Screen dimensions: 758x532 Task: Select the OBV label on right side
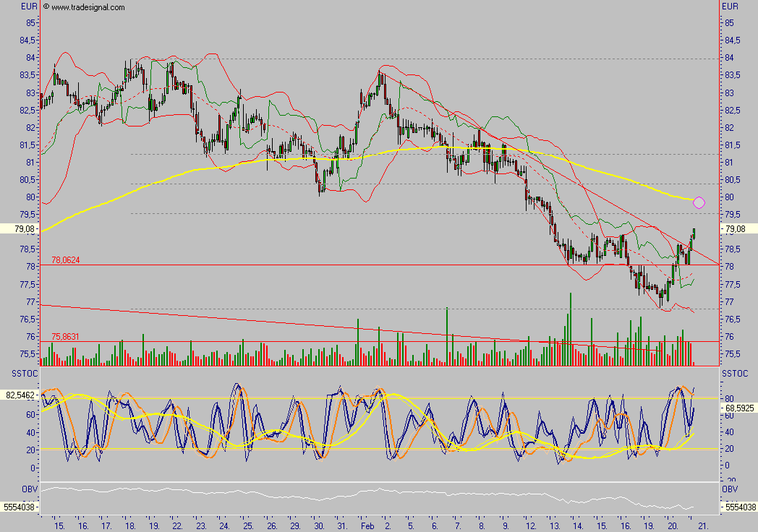pos(730,489)
